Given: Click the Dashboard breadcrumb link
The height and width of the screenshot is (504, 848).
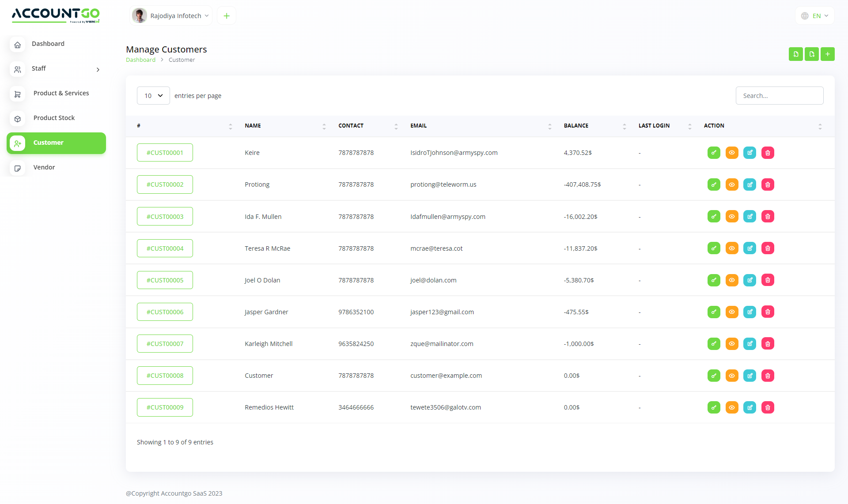Looking at the screenshot, I should pos(140,60).
